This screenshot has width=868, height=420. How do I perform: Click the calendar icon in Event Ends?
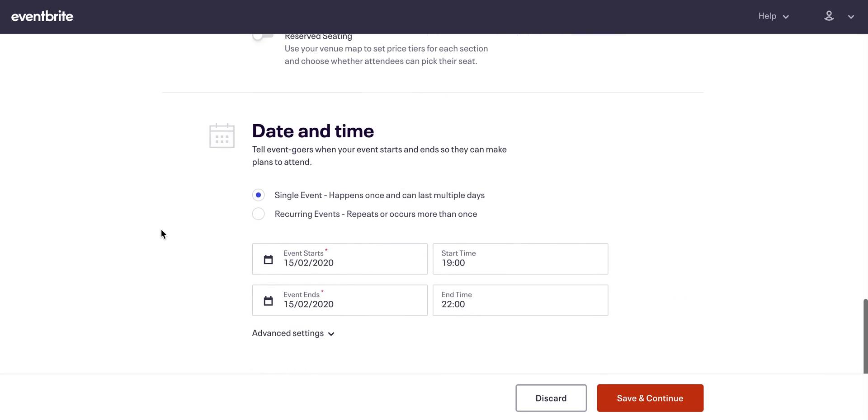click(268, 301)
